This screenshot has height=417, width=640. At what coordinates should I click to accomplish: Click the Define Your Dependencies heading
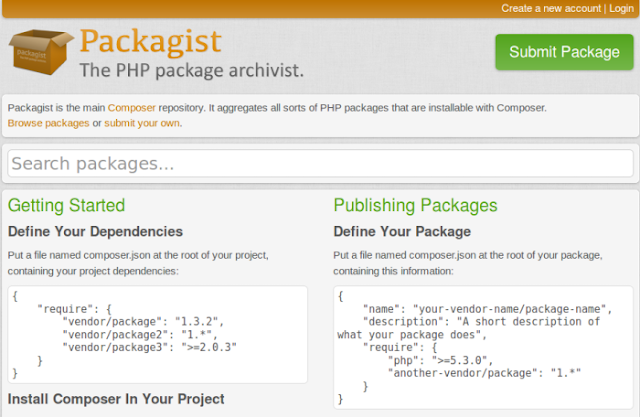click(95, 231)
